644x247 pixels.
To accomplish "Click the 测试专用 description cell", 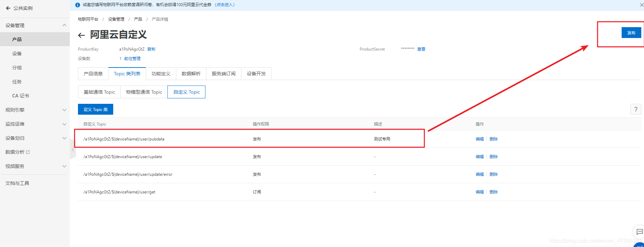I will [x=382, y=139].
